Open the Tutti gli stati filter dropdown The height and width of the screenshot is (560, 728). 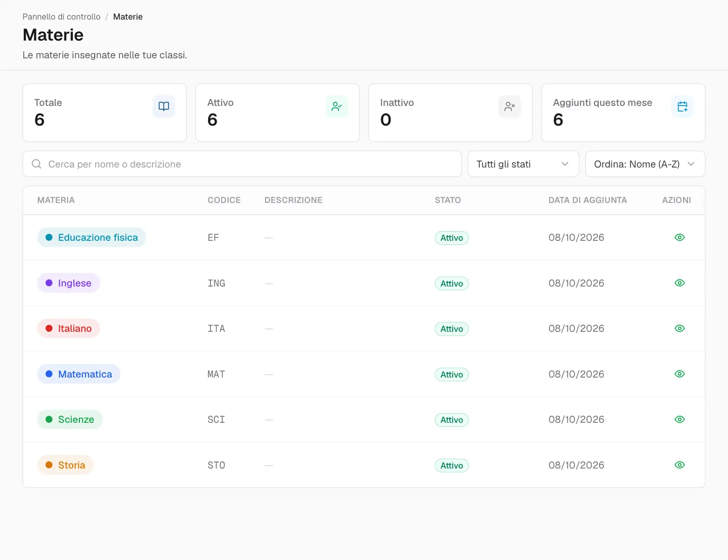tap(523, 164)
